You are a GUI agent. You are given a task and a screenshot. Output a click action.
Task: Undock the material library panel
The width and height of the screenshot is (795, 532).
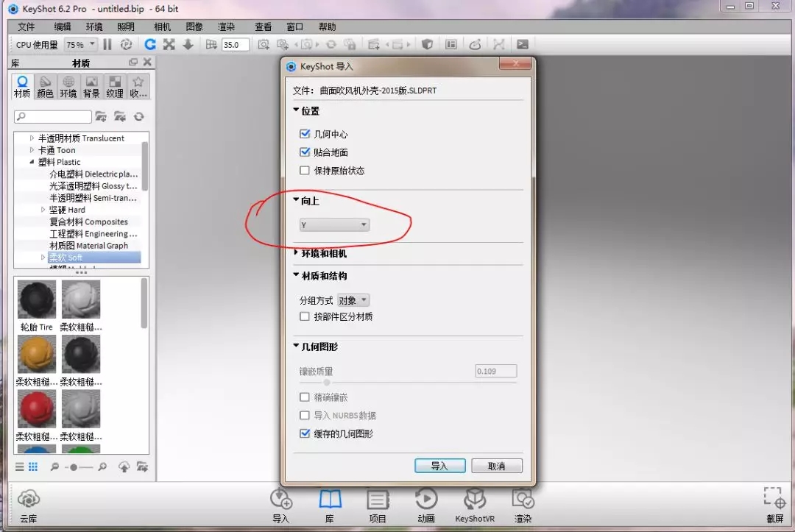pyautogui.click(x=133, y=62)
